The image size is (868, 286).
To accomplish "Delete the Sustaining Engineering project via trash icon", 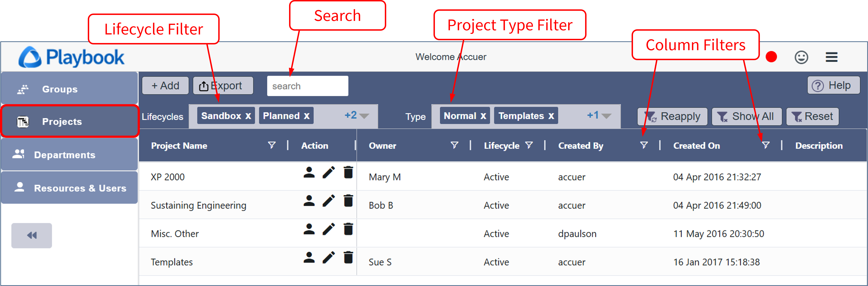I will [x=348, y=201].
